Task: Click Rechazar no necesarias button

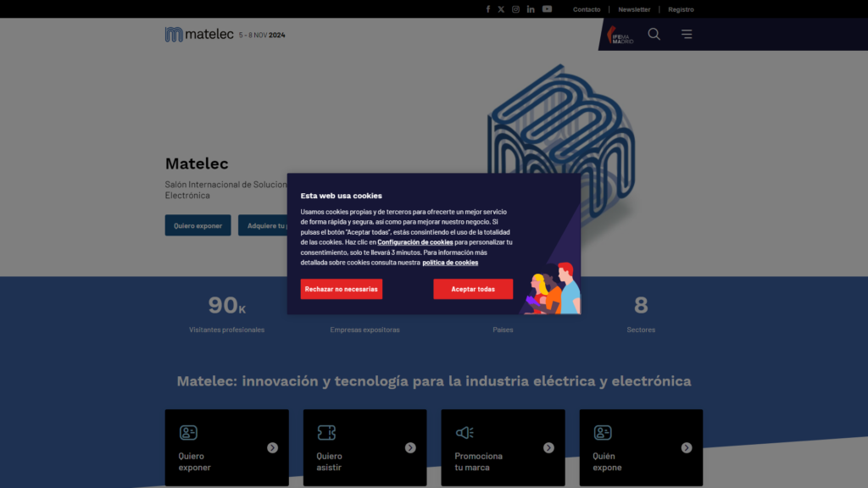Action: click(341, 289)
